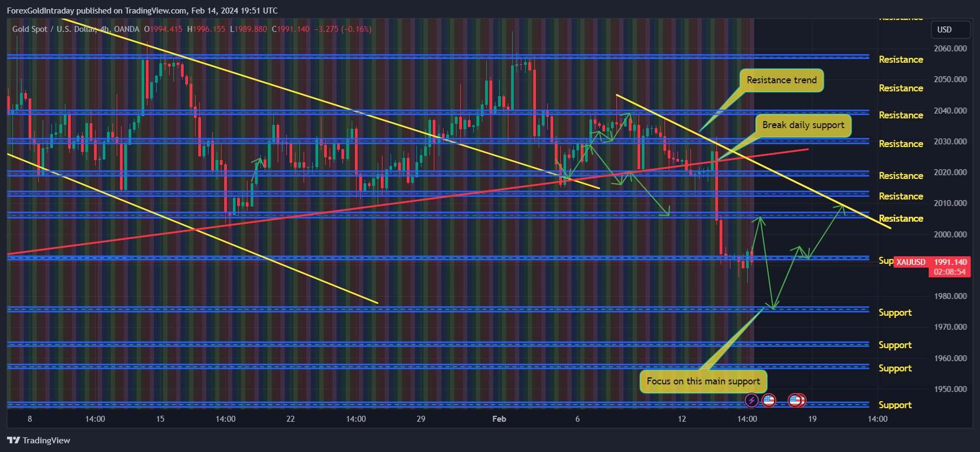Click the purple lightning event icon

(751, 400)
